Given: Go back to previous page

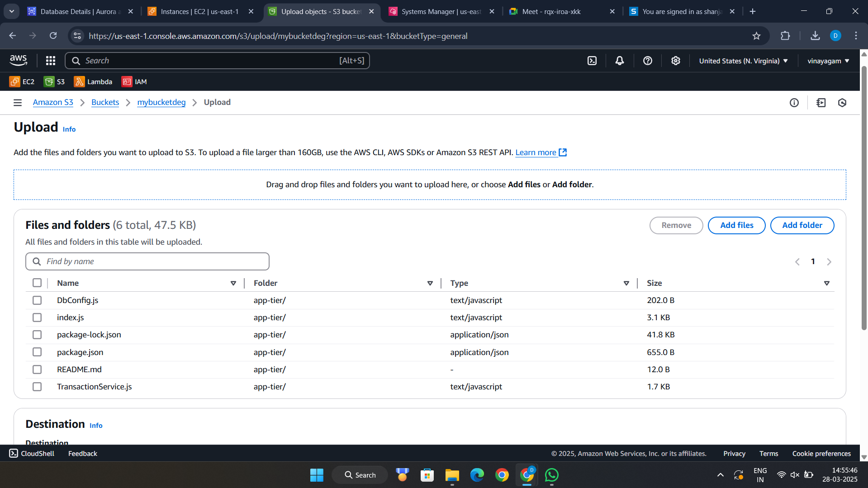Looking at the screenshot, I should [x=13, y=36].
